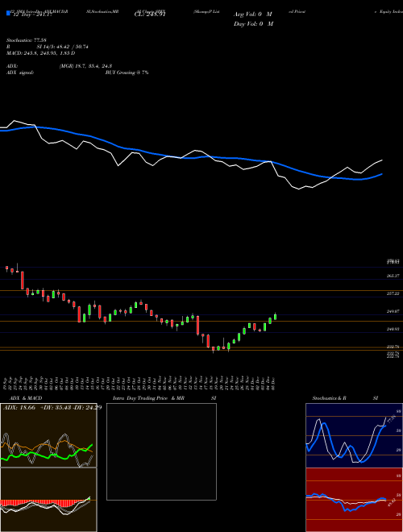This screenshot has width=403, height=532.
Task: Click the red MACD histogram panel
Action: (x=48, y=500)
